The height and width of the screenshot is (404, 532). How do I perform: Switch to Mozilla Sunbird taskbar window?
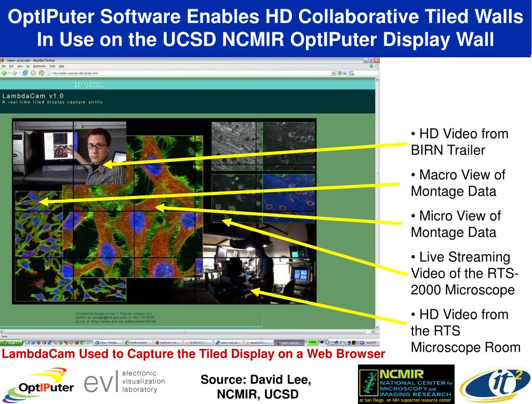click(x=138, y=343)
